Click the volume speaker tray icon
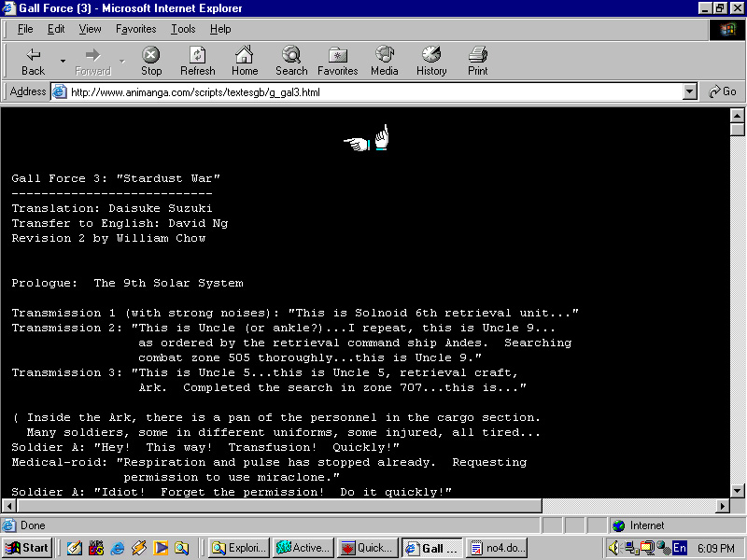The height and width of the screenshot is (560, 747). (614, 548)
